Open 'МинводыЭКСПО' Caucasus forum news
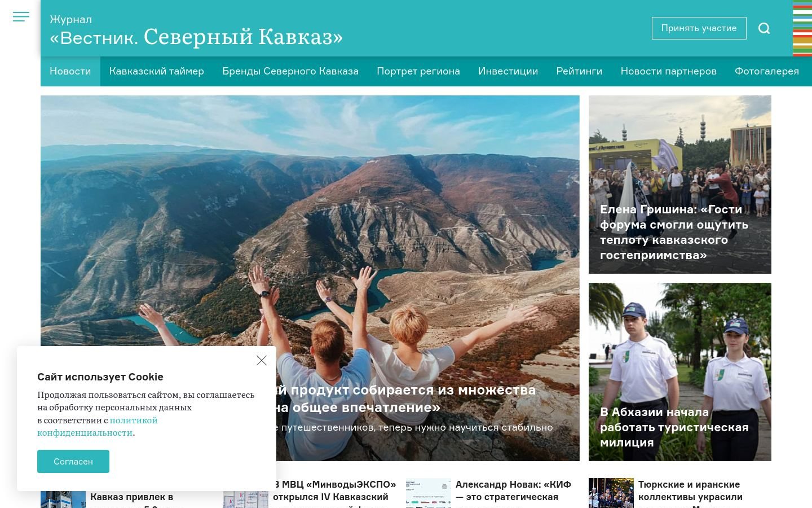The image size is (812, 508). tap(335, 492)
